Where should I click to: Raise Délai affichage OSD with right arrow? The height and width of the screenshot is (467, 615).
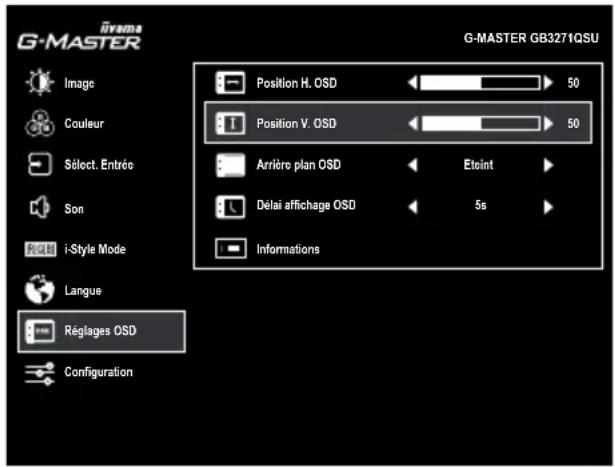pyautogui.click(x=548, y=207)
